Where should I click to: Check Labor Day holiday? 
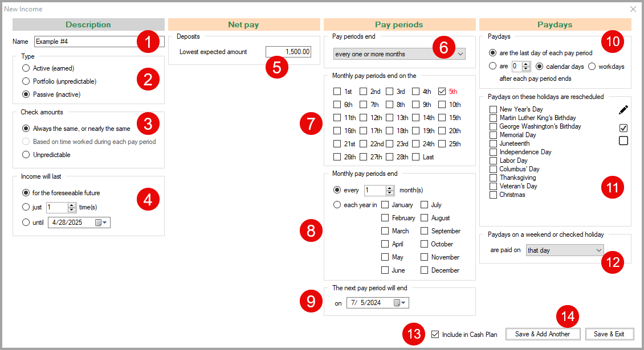click(494, 161)
